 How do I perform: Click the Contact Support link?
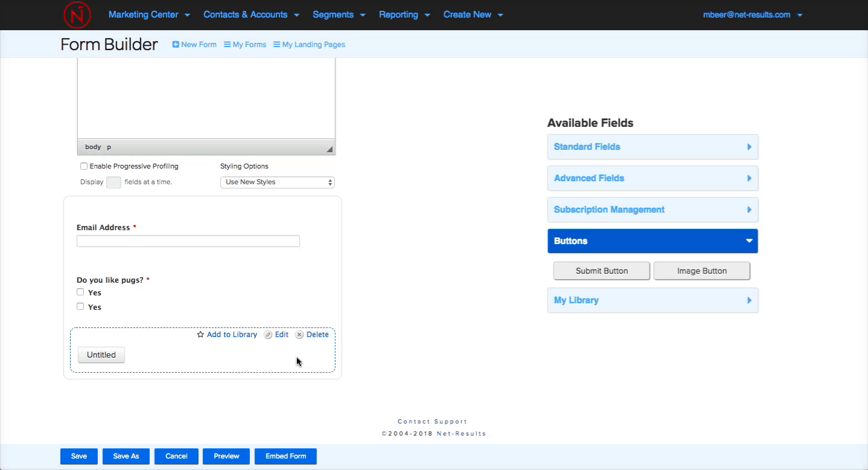432,422
